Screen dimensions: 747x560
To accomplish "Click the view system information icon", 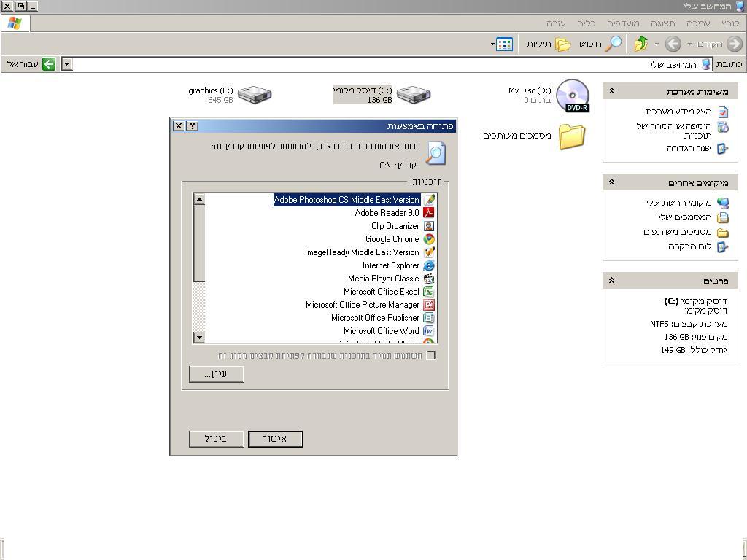I will [723, 112].
